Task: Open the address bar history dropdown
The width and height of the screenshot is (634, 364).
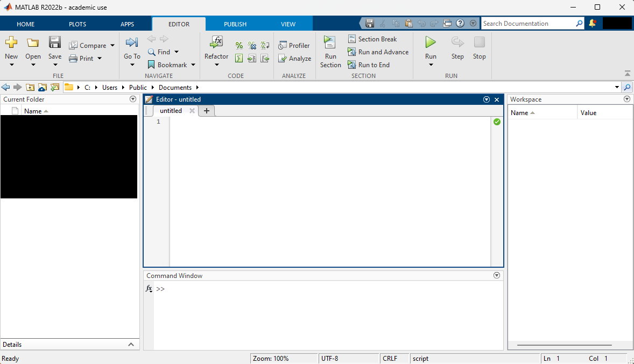Action: coord(617,87)
